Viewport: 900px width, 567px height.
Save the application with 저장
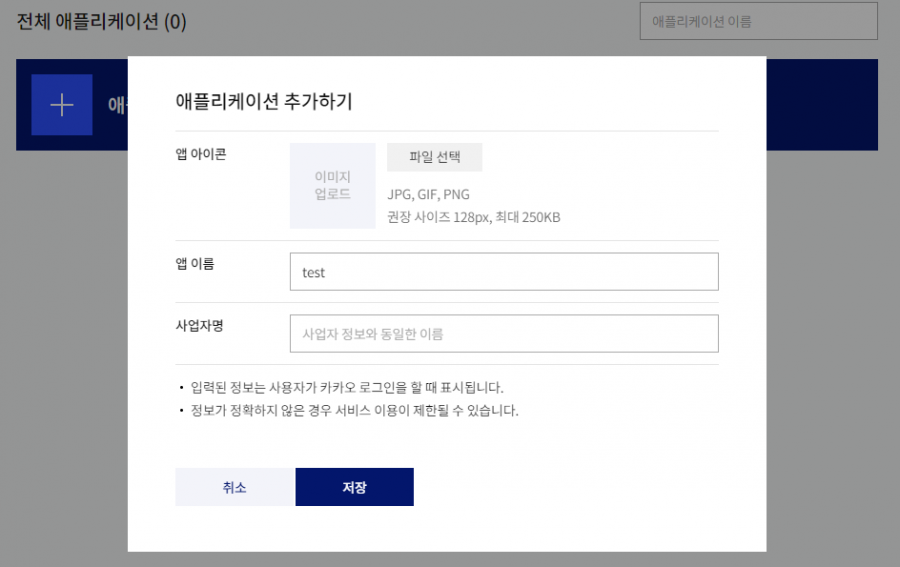[354, 487]
